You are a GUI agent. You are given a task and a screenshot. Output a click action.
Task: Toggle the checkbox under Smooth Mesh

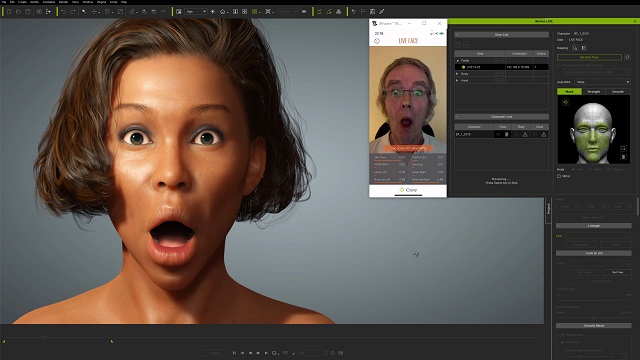click(562, 335)
